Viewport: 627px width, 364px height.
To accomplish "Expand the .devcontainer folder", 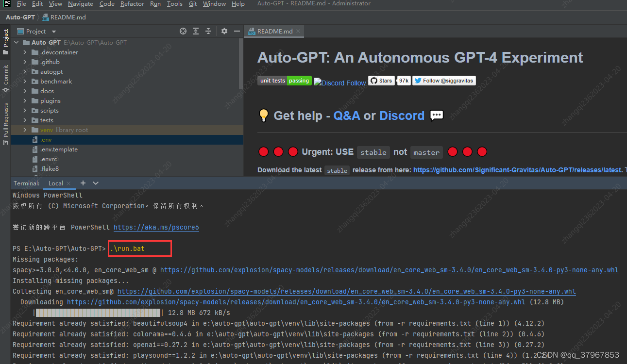I will tap(25, 52).
